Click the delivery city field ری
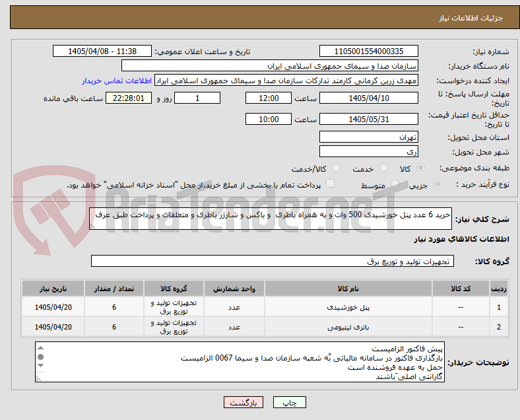 (369, 151)
